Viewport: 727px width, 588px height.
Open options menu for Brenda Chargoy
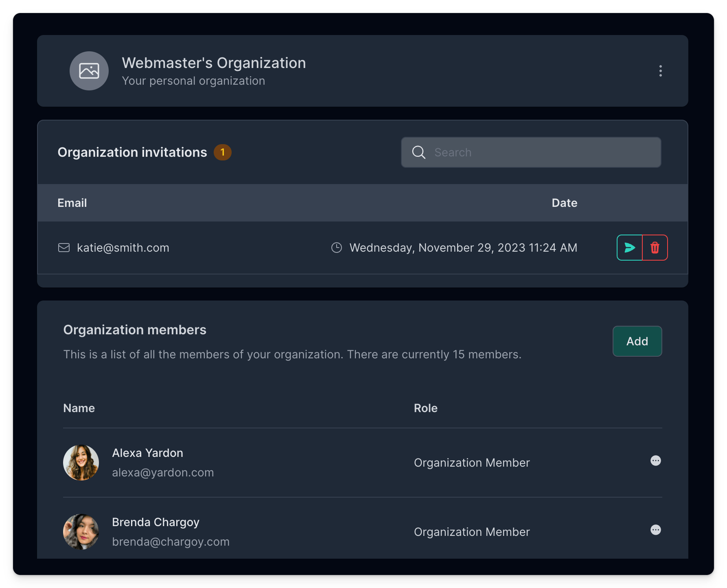pos(655,530)
